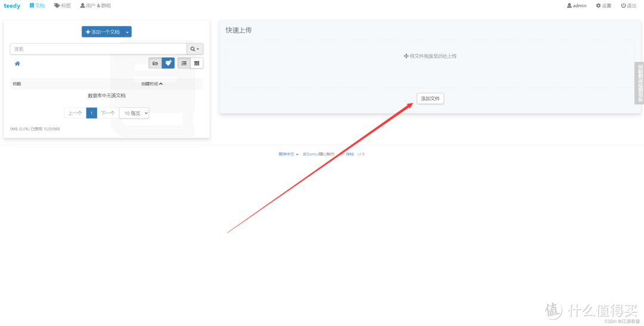Expand the add-document dropdown arrow

point(128,32)
